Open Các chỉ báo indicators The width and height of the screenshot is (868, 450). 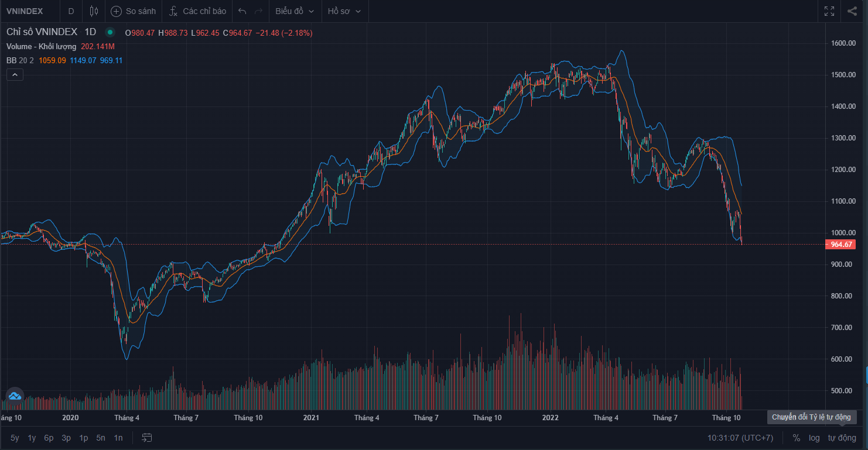(x=197, y=11)
